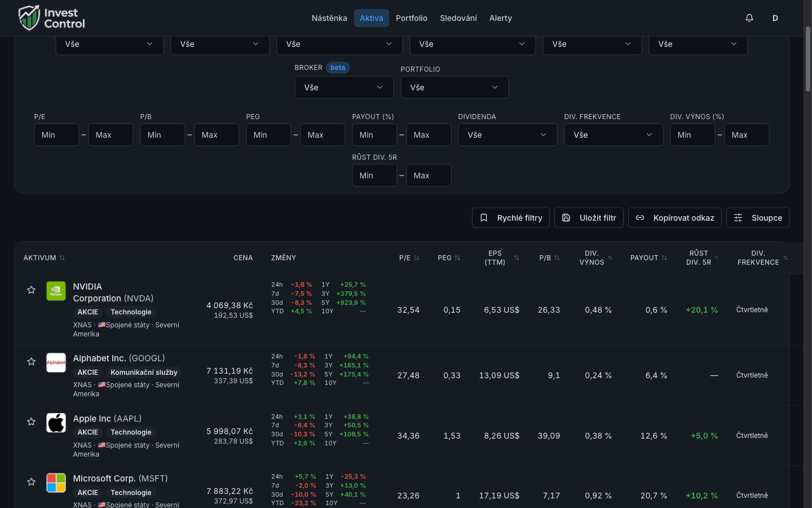The width and height of the screenshot is (812, 508).
Task: Click Apple's P/E value 34,36
Action: [408, 436]
